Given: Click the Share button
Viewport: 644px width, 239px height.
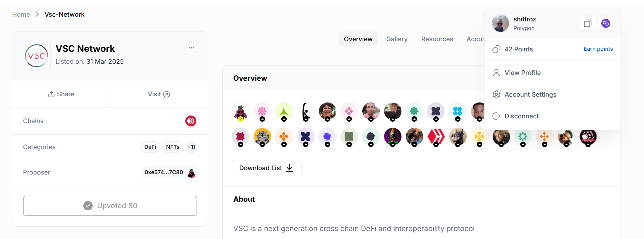Looking at the screenshot, I should pos(61,94).
